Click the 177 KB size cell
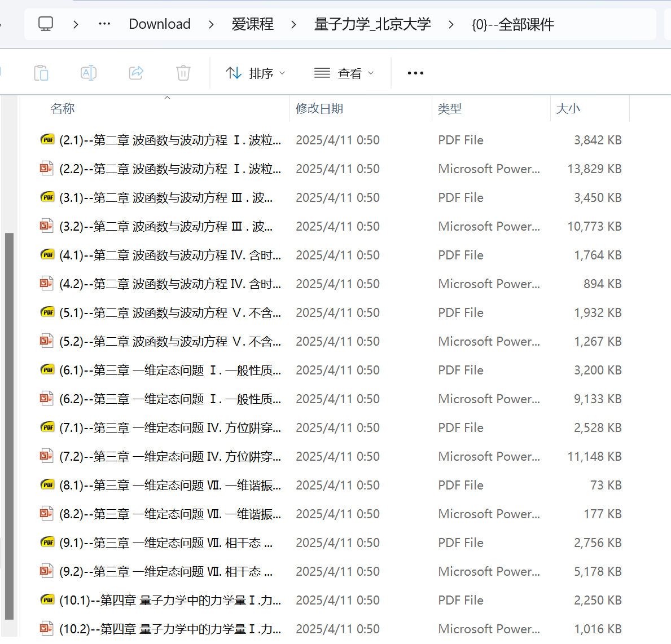Screen dimensions: 671x644 coord(603,514)
